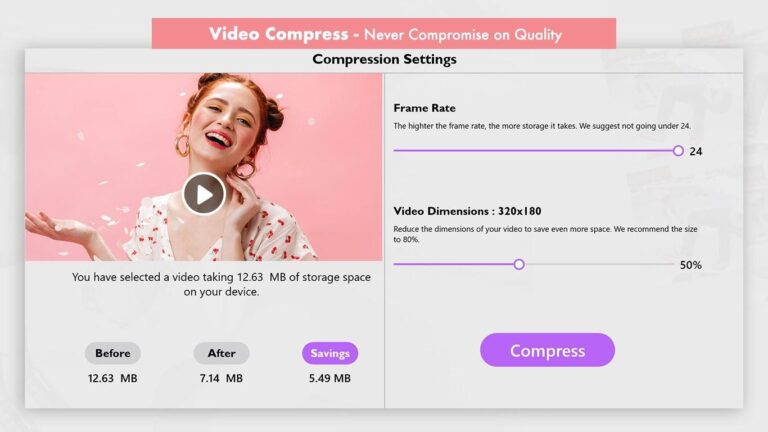Click the Video Dimensions : 320x180 heading

467,211
